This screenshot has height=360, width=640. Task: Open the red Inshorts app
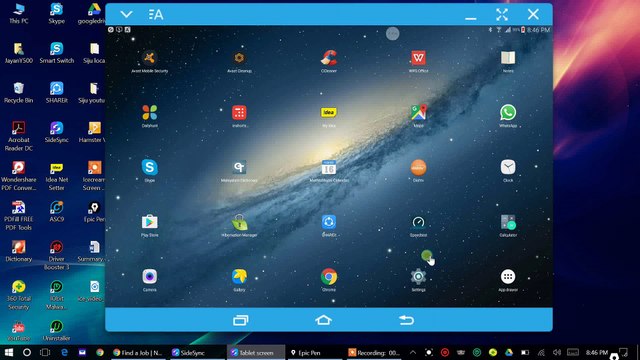pyautogui.click(x=239, y=113)
